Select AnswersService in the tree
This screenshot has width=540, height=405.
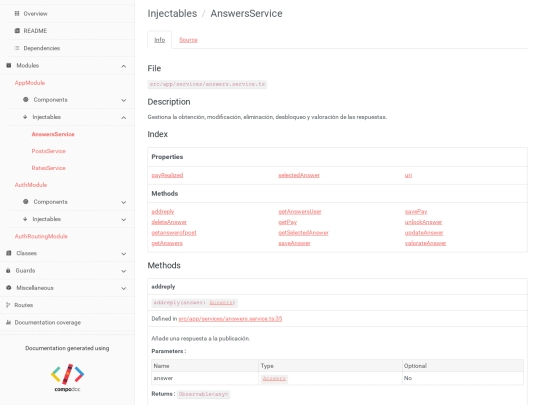pos(53,134)
